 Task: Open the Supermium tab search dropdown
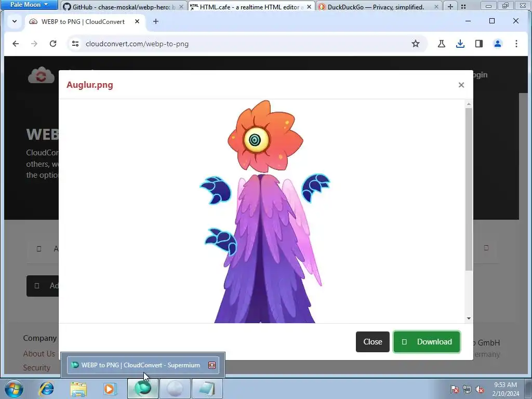point(14,21)
